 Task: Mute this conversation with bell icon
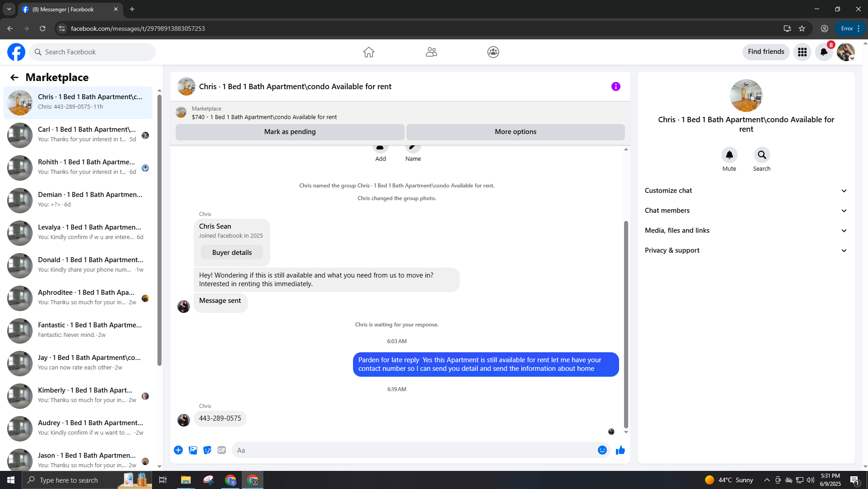pyautogui.click(x=730, y=155)
